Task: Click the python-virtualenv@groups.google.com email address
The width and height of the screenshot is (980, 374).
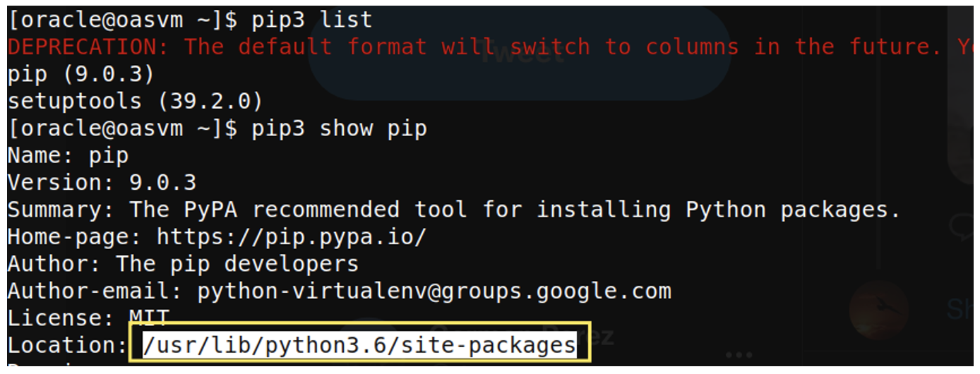Action: pyautogui.click(x=434, y=291)
